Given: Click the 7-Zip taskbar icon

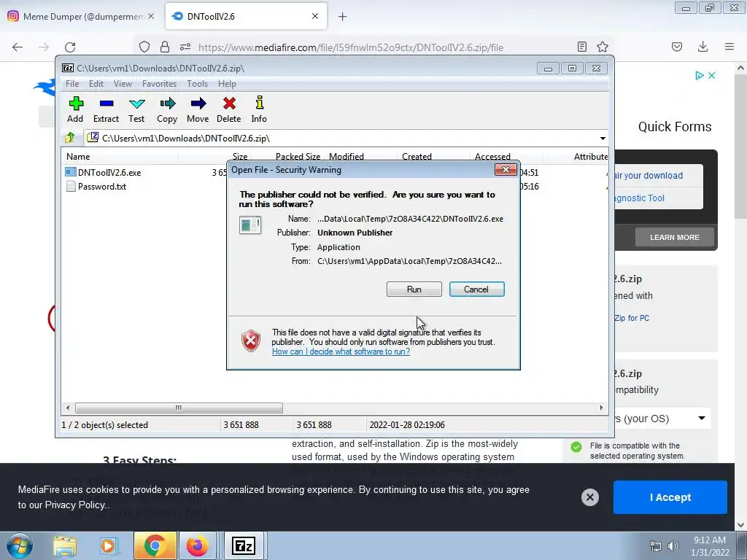Looking at the screenshot, I should point(244,545).
